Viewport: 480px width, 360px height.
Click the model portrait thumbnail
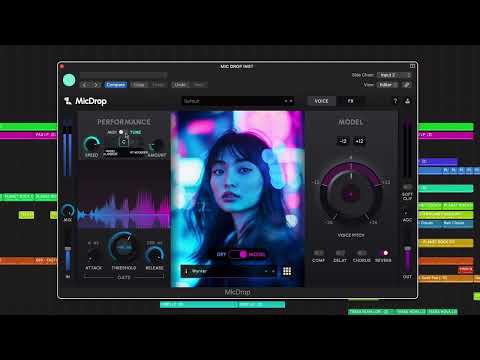(x=237, y=199)
